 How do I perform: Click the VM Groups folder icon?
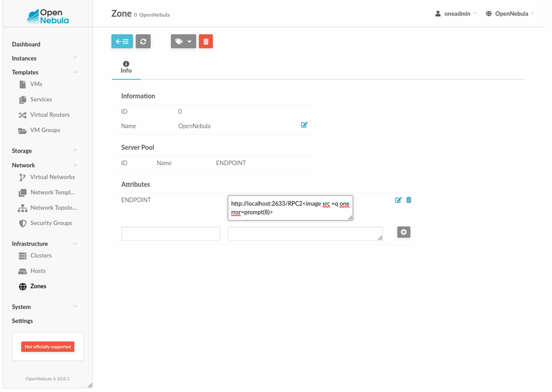[x=22, y=130]
